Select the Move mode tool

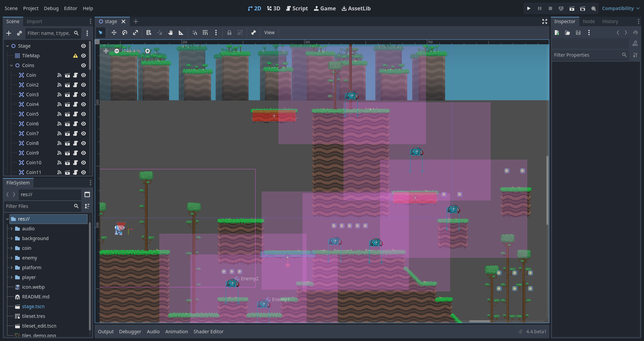114,33
